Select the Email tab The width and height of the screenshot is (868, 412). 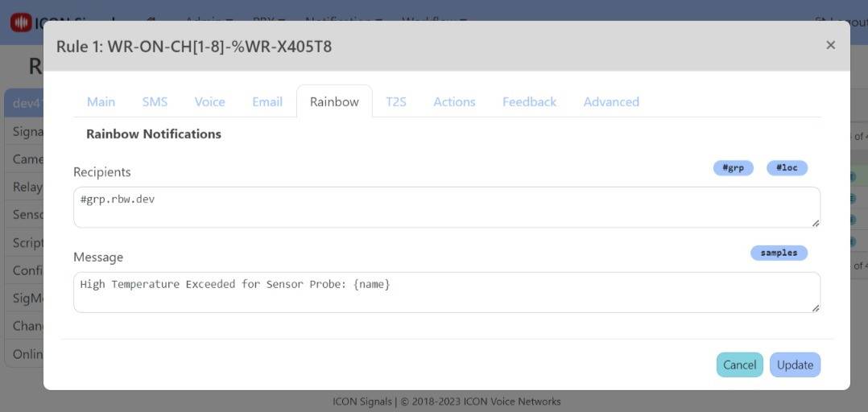pos(267,101)
